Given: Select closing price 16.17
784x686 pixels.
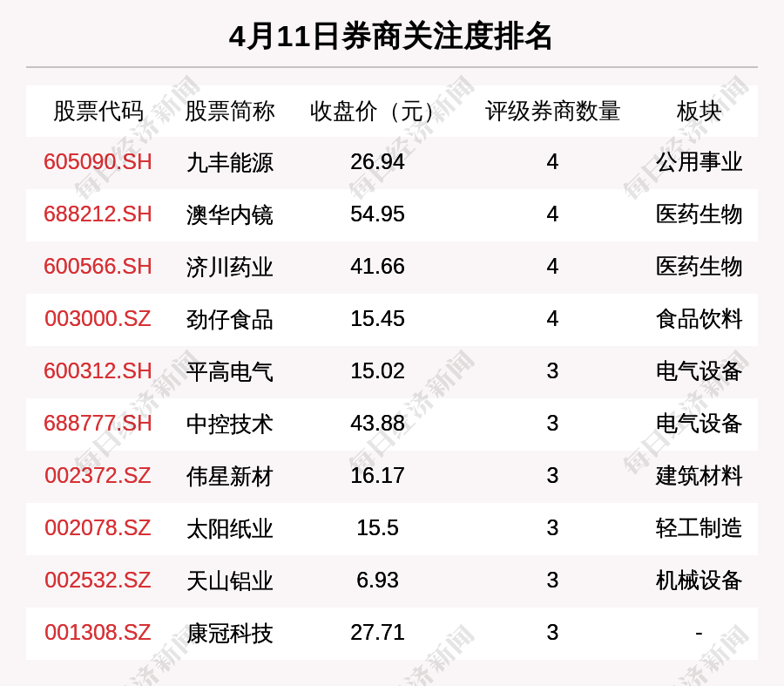Looking at the screenshot, I should (x=377, y=475).
